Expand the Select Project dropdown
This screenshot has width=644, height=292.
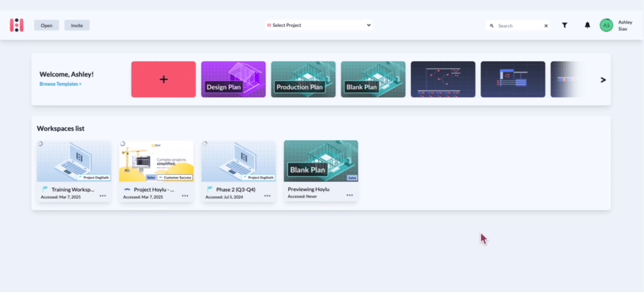tap(319, 25)
